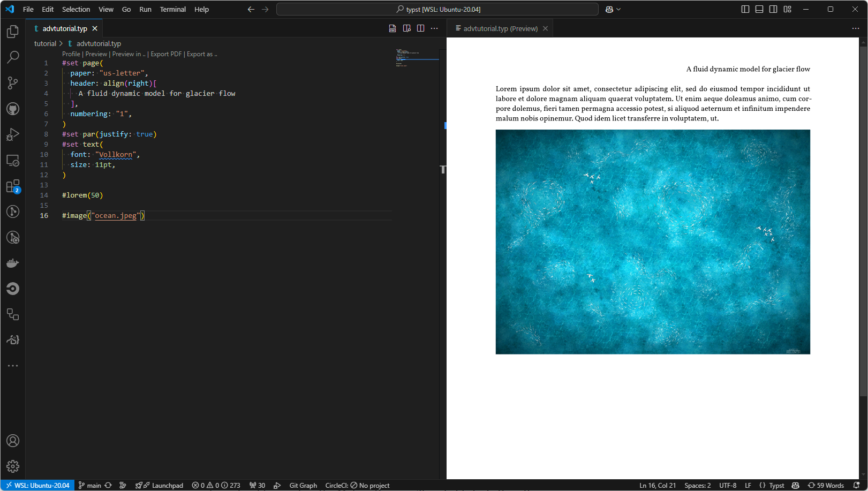Screen dimensions: 868x491
Task: Open the Extensions view with two updates
Action: coord(13,186)
